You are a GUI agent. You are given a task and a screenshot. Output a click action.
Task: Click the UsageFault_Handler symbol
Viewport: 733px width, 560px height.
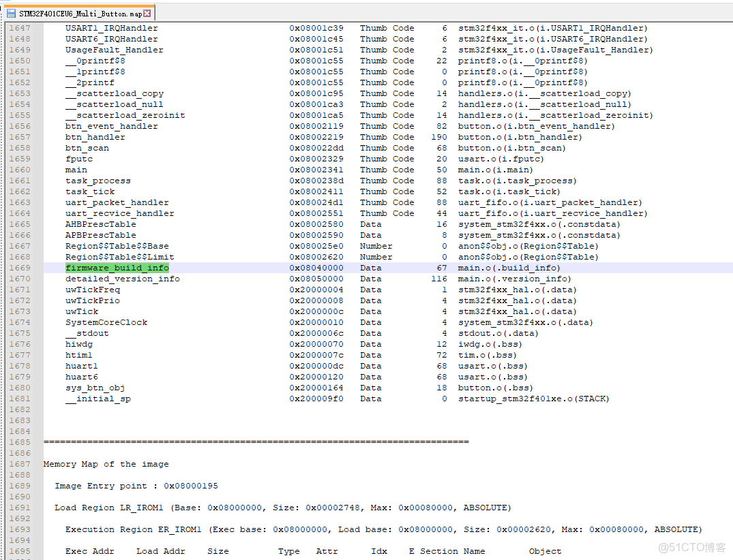(x=115, y=50)
